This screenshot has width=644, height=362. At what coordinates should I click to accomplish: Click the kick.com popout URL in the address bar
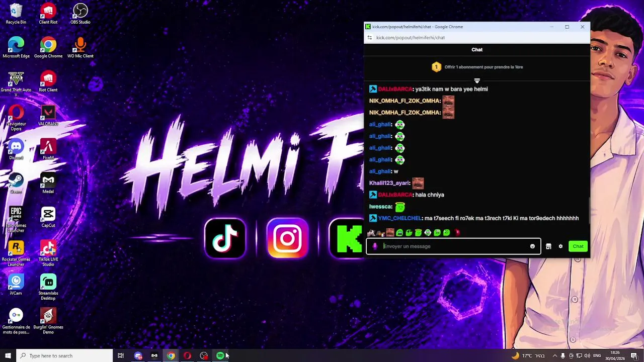[x=411, y=38]
